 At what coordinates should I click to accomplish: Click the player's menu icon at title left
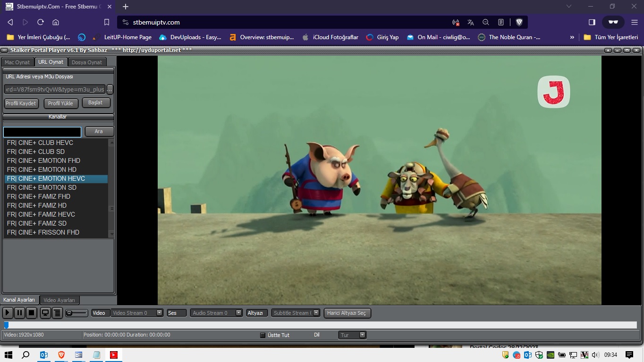(4, 50)
